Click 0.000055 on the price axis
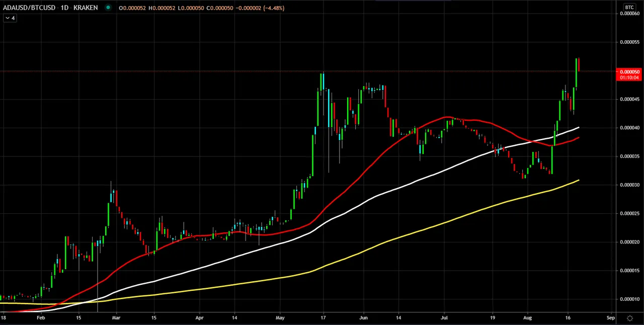Image resolution: width=644 pixels, height=325 pixels. 629,42
